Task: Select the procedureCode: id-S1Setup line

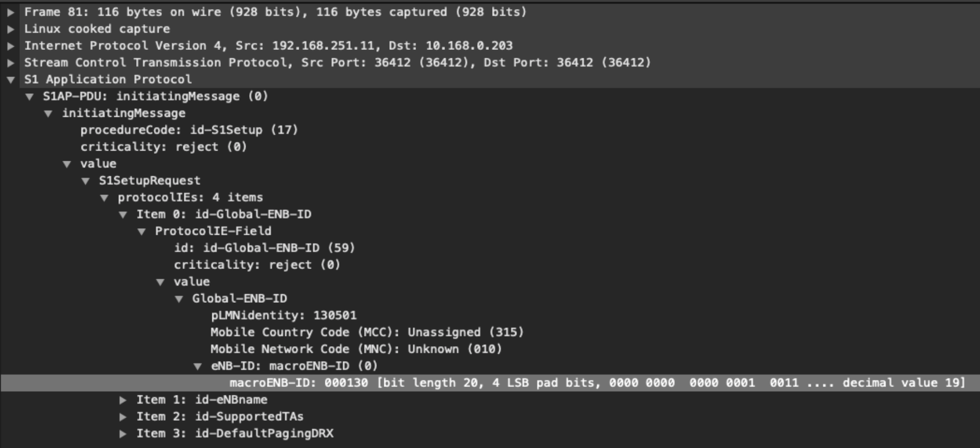Action: [x=189, y=130]
